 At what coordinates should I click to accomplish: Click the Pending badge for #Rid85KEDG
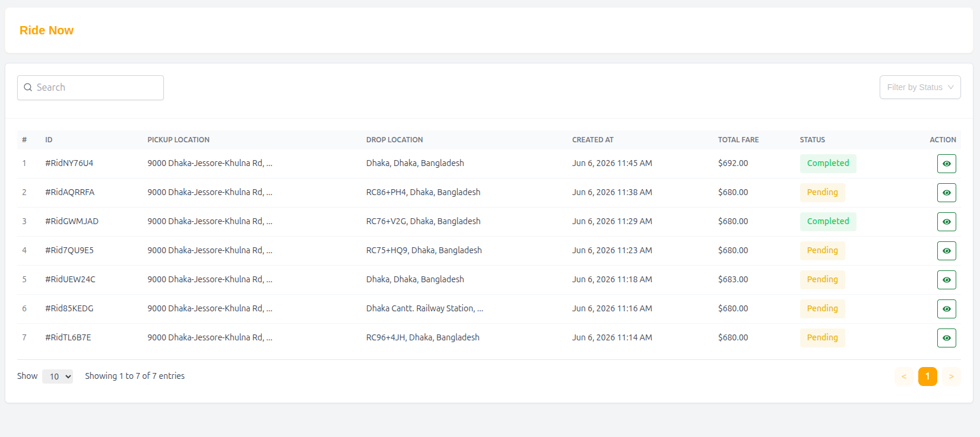(x=822, y=309)
